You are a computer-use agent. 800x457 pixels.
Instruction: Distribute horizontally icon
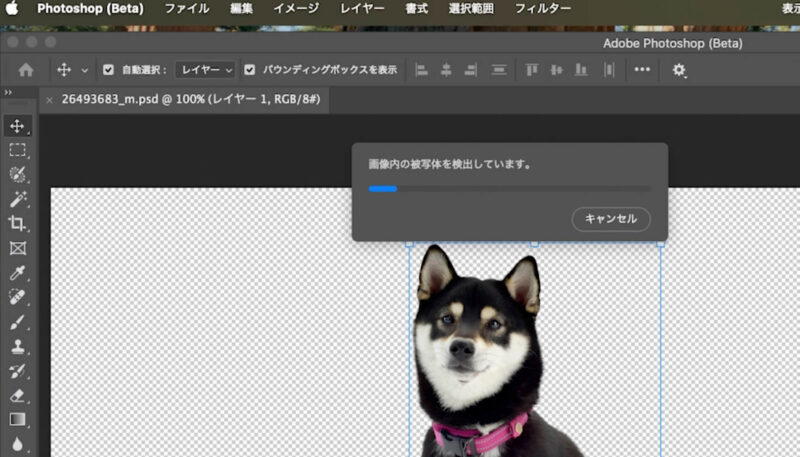609,70
